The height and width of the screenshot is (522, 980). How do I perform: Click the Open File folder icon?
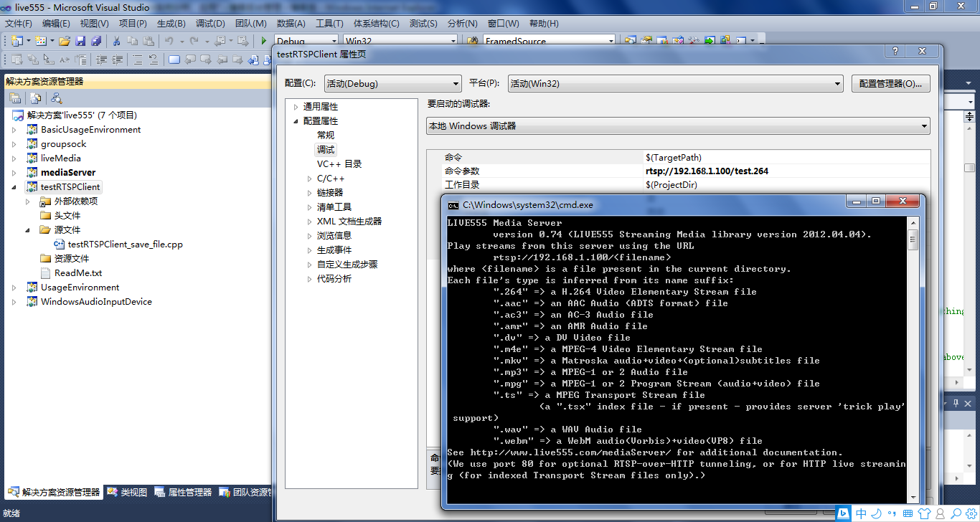coord(65,41)
